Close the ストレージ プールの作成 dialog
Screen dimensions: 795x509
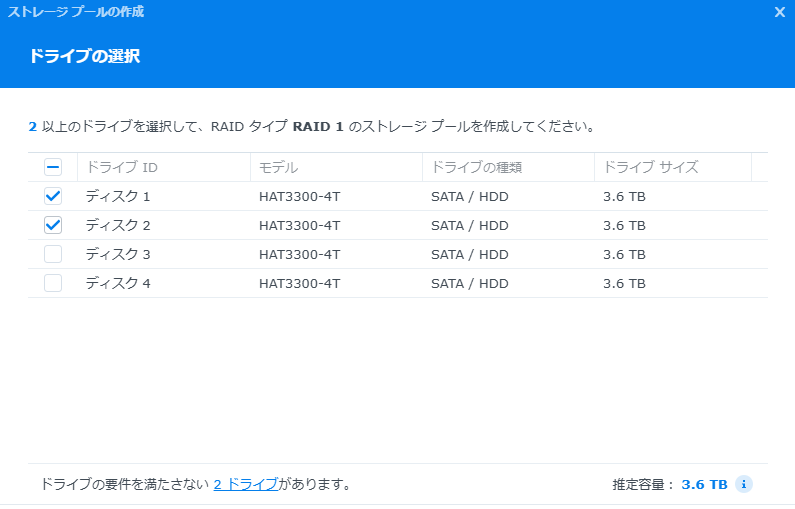780,12
